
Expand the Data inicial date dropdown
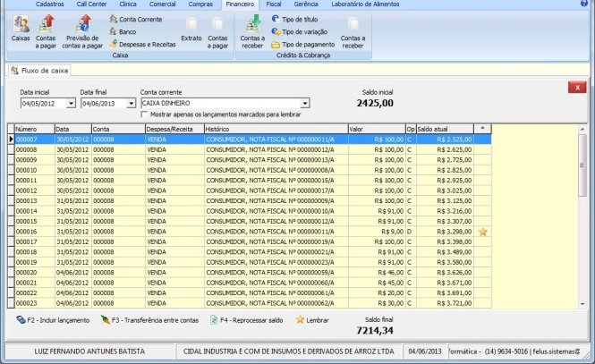click(x=71, y=103)
